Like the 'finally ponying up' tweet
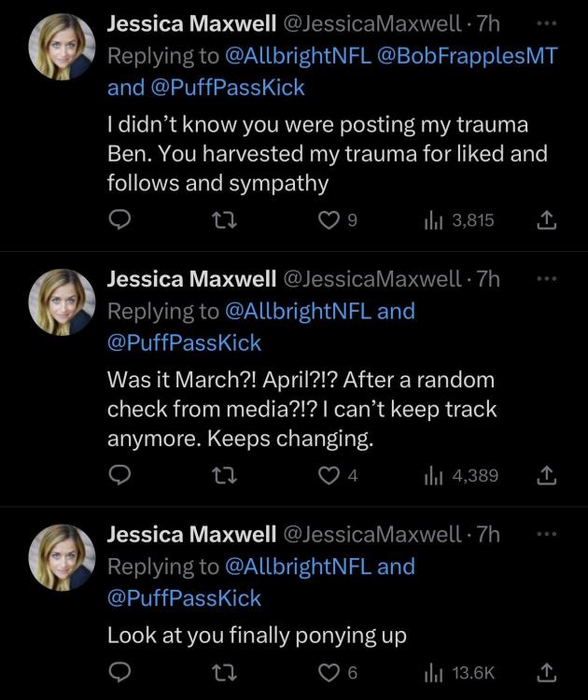588x700 pixels. click(x=328, y=673)
